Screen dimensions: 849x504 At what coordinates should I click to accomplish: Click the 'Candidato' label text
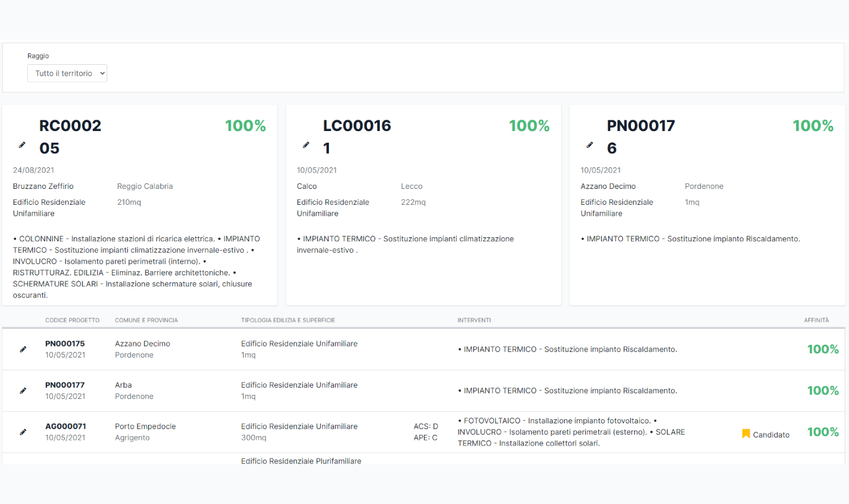[x=771, y=435]
